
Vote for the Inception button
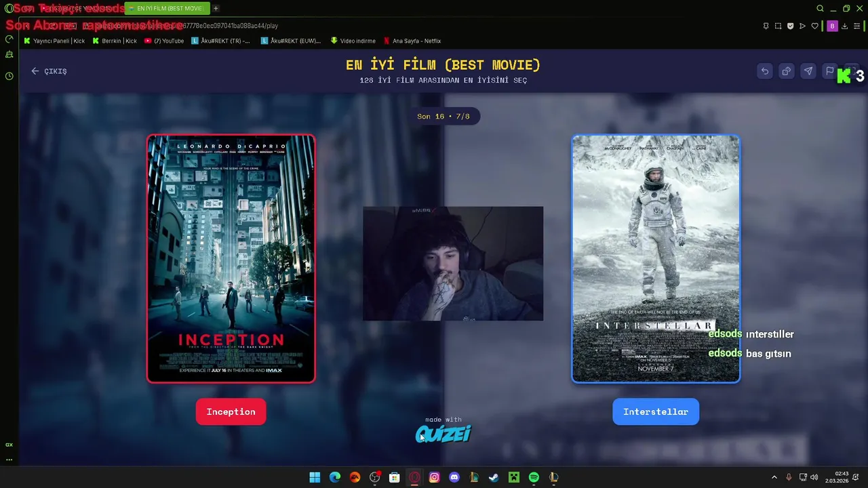[231, 411]
